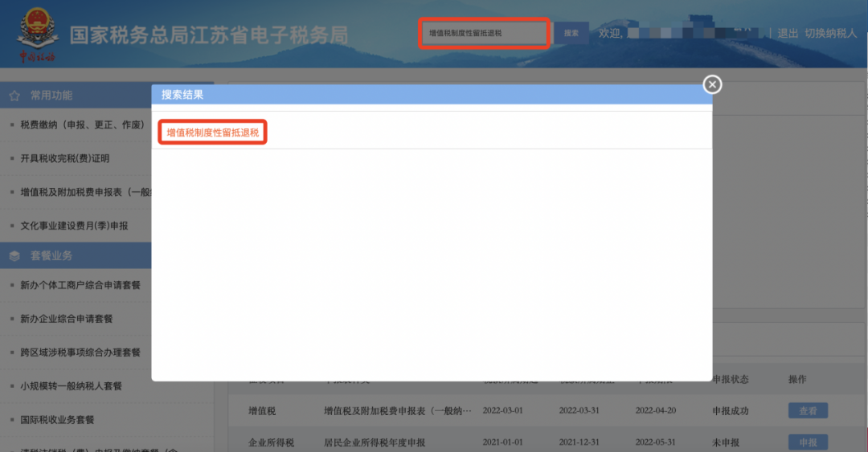Click the date 2021-12-31
868x452 pixels.
tap(579, 442)
